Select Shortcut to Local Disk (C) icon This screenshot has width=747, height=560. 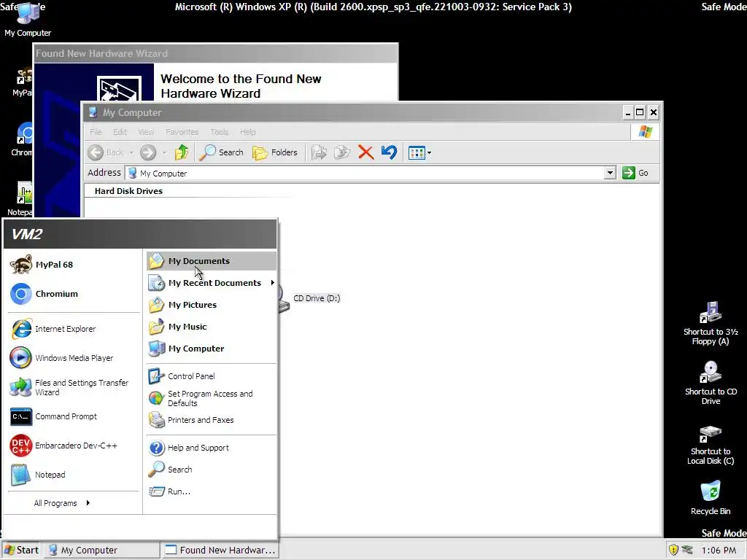click(711, 445)
